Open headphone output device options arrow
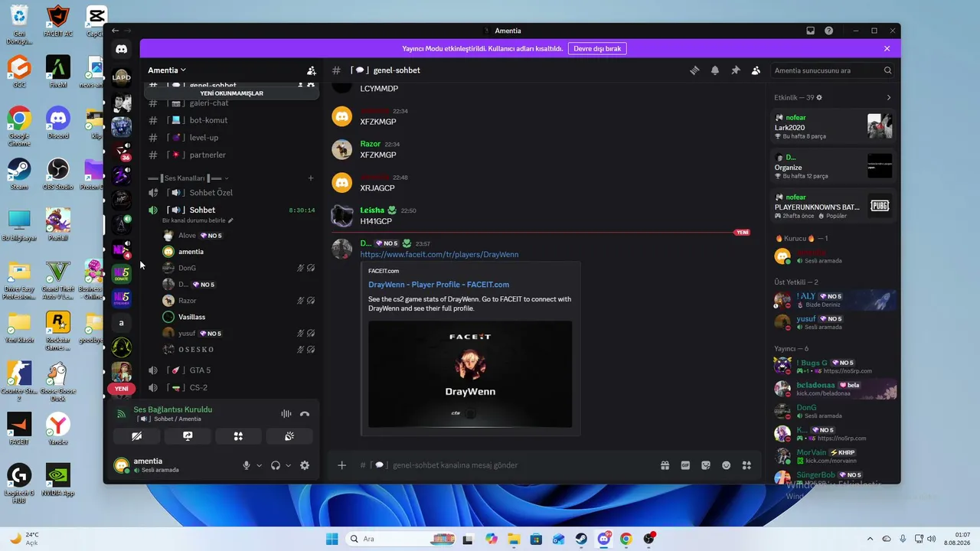980x551 pixels. 288,465
